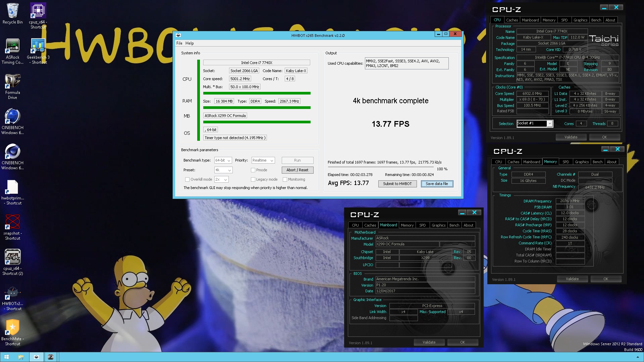Click the Used CPU capabilities text box
644x362 pixels.
coord(407,63)
